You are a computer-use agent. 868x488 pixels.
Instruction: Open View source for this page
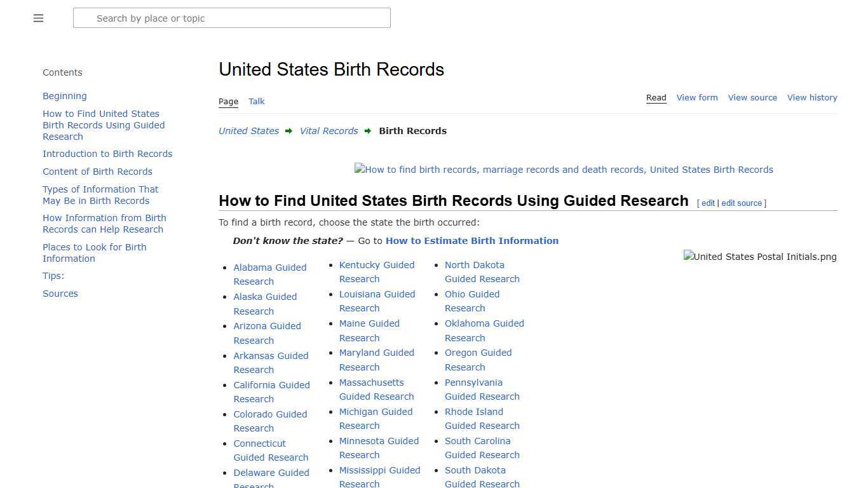click(752, 97)
